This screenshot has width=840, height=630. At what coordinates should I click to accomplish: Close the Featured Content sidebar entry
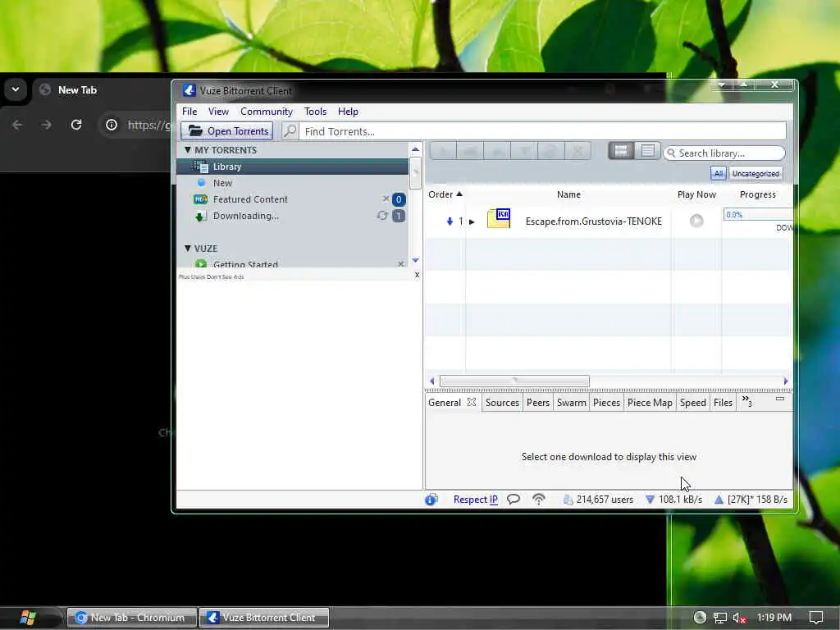coord(386,199)
